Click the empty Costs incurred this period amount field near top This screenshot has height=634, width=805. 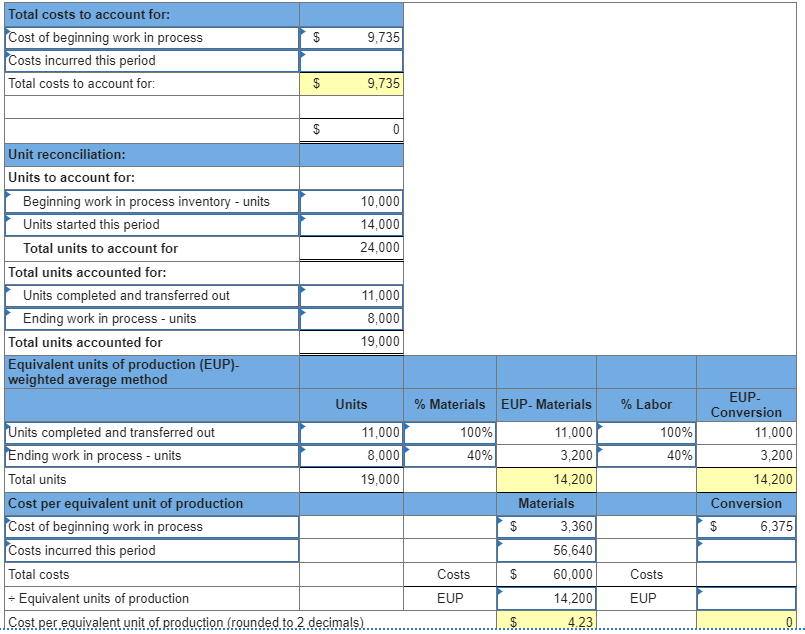(351, 61)
